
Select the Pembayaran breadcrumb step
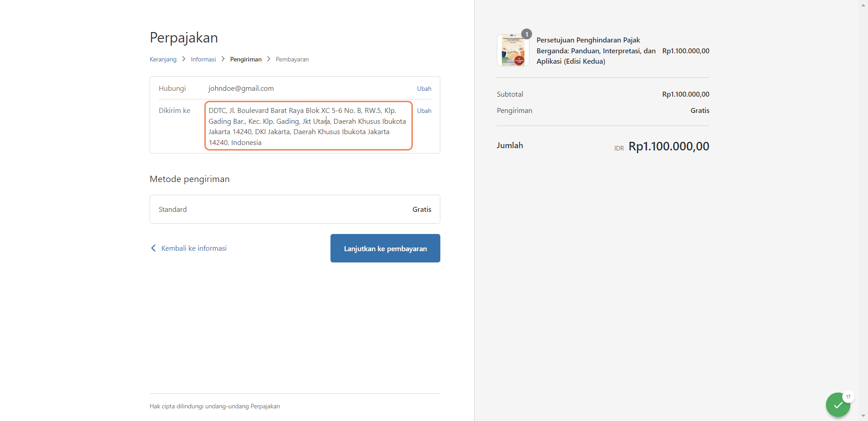(292, 59)
